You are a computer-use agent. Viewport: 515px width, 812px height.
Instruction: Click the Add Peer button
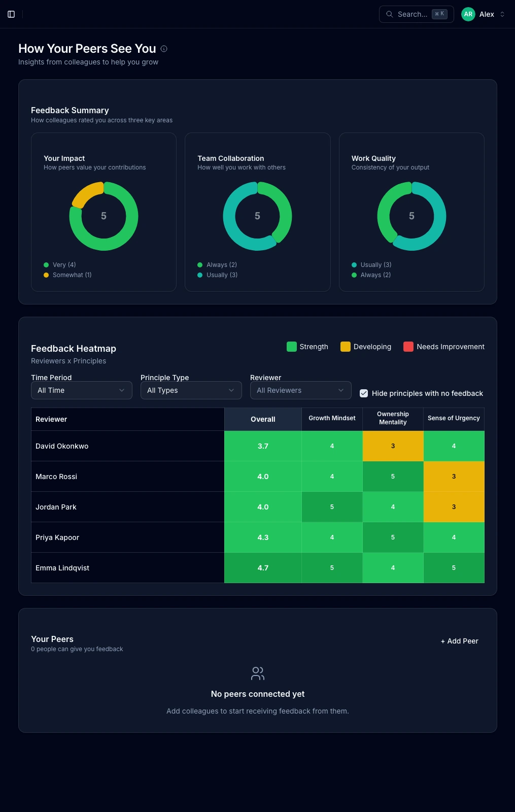click(x=460, y=641)
